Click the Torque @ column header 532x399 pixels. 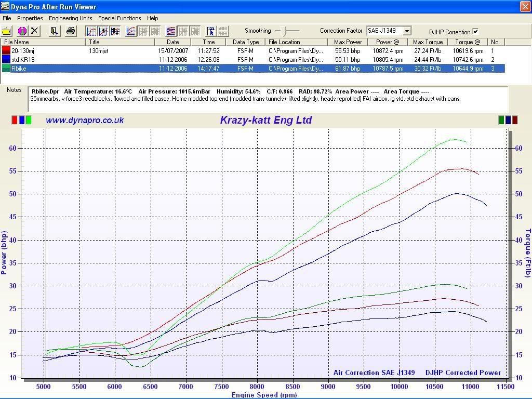pyautogui.click(x=468, y=42)
